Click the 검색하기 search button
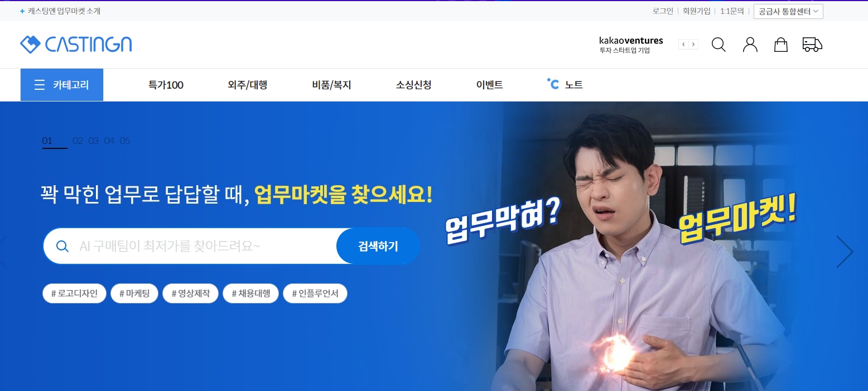This screenshot has width=868, height=391. pos(378,246)
